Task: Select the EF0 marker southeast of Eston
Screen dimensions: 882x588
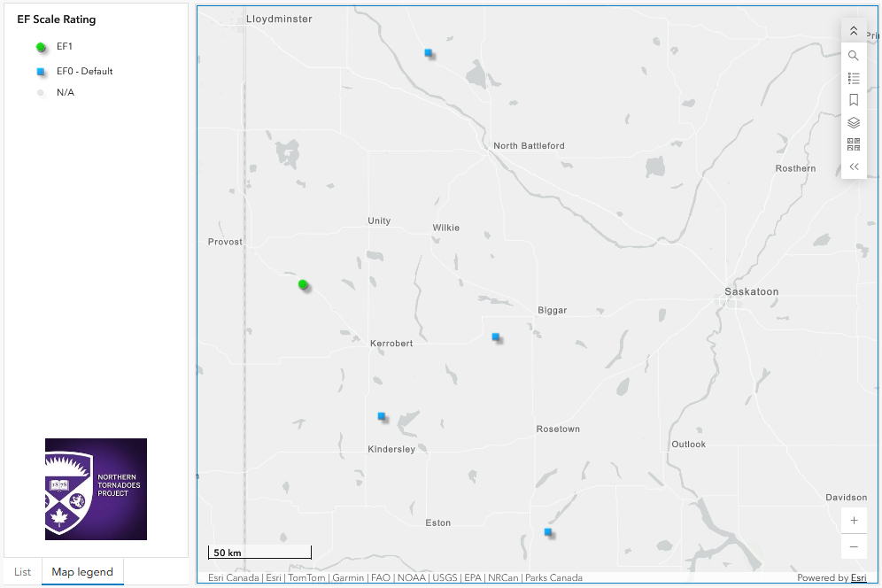Action: tap(548, 531)
